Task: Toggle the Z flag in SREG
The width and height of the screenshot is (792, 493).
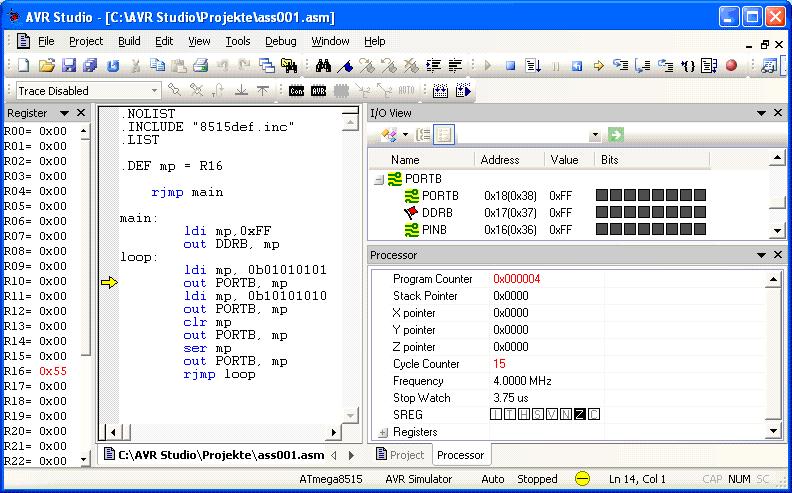Action: tap(579, 415)
